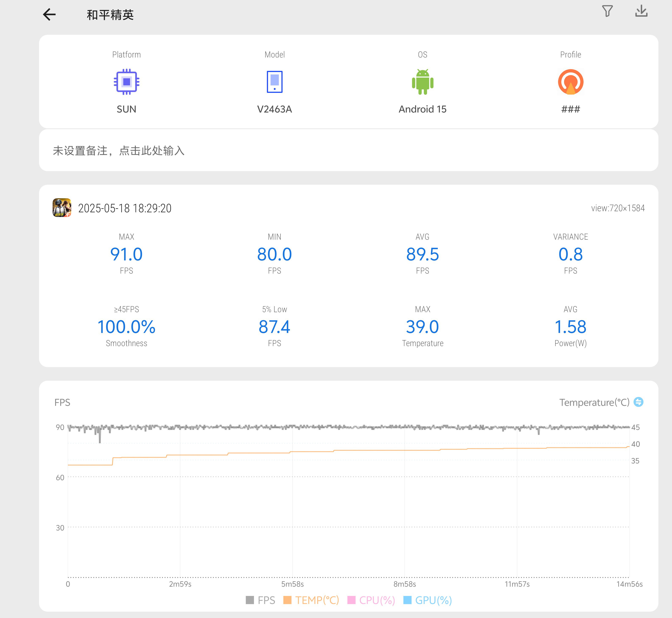Viewport: 672px width, 618px height.
Task: Click the MIN 80.0 FPS value
Action: click(x=275, y=254)
